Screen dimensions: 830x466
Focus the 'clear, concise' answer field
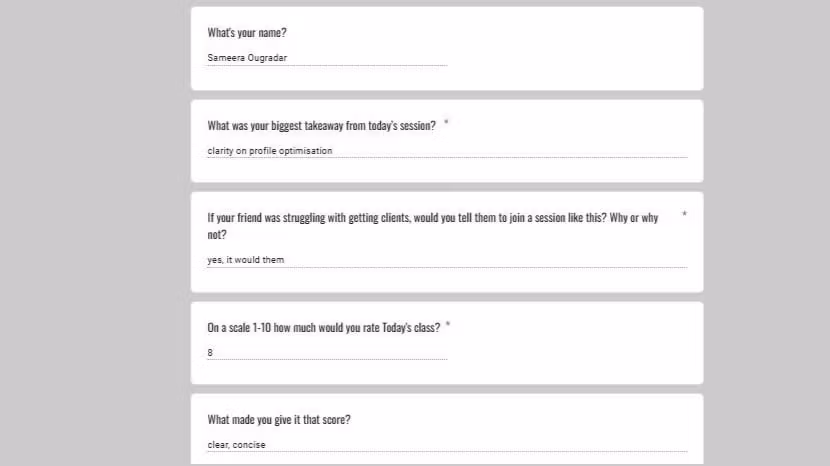(x=447, y=445)
